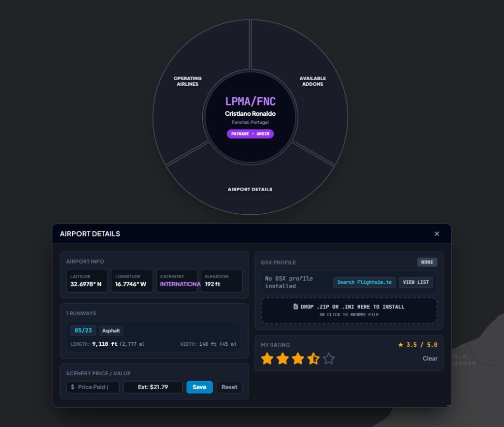Close the Airport Details panel
Image resolution: width=504 pixels, height=427 pixels.
point(437,234)
